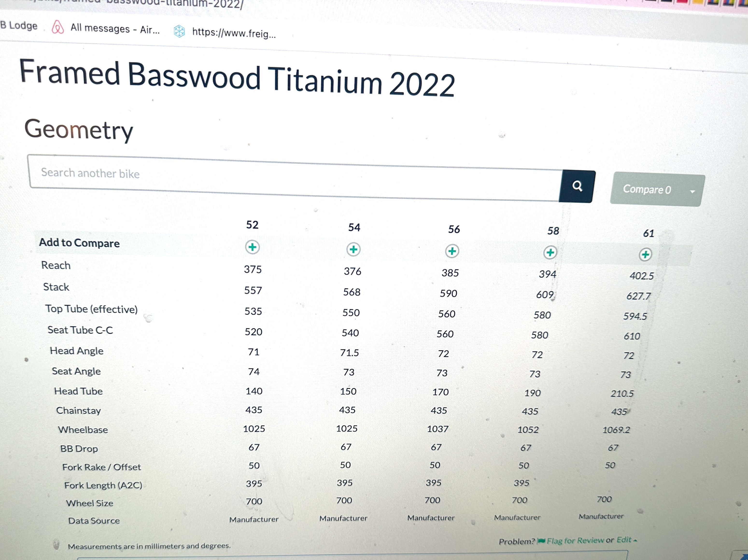Open the freig... bookmark icon
The image size is (748, 560).
click(x=179, y=31)
